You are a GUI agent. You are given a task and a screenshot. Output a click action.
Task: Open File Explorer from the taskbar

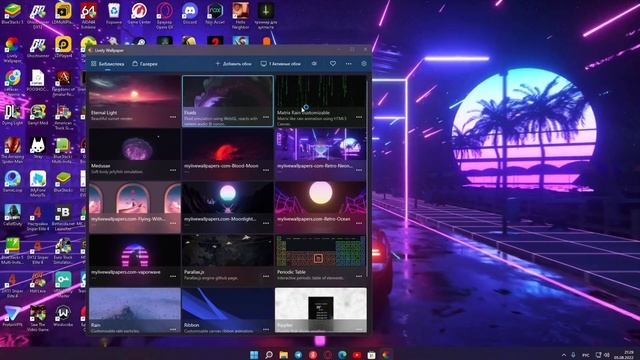click(283, 355)
